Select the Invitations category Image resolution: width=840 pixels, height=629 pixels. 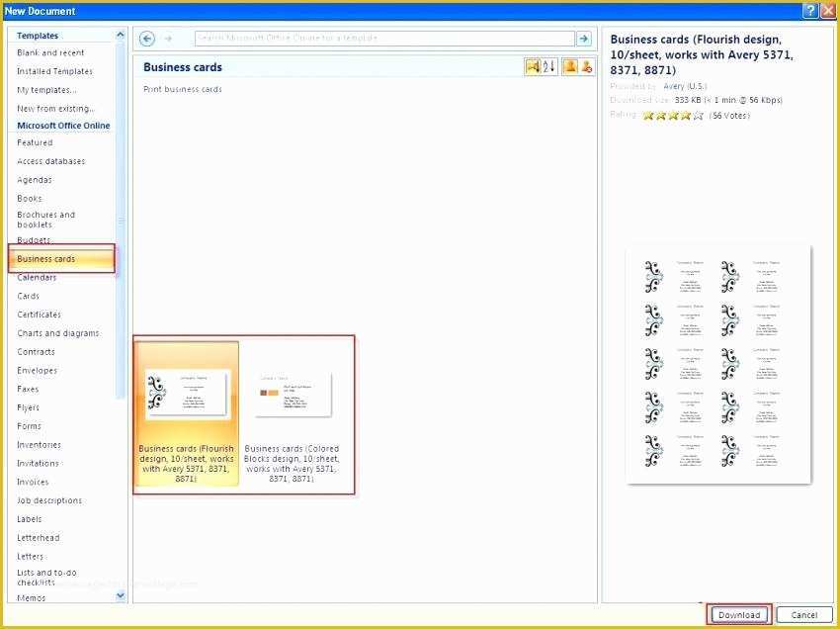[38, 463]
